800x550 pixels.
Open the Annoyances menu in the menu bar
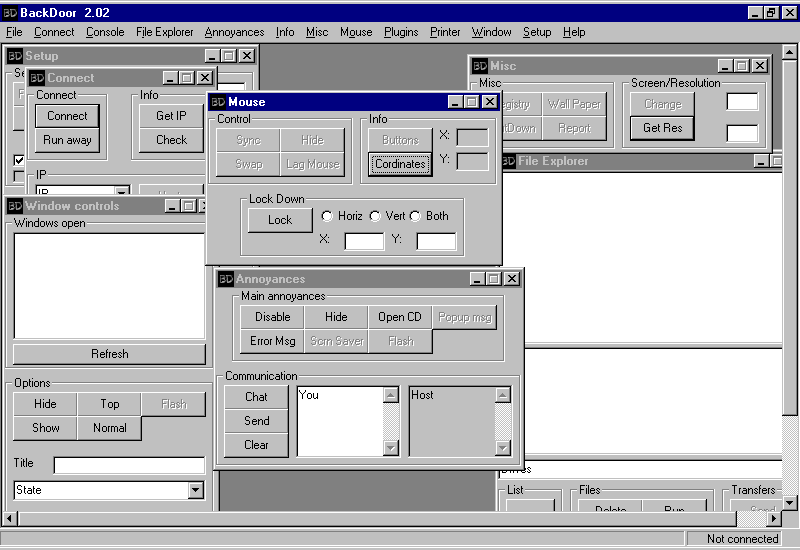pyautogui.click(x=234, y=32)
